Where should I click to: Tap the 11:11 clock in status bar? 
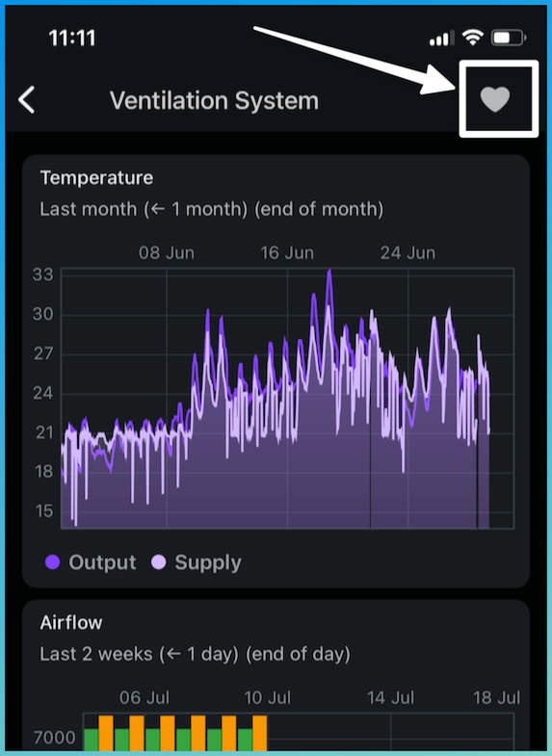point(72,39)
